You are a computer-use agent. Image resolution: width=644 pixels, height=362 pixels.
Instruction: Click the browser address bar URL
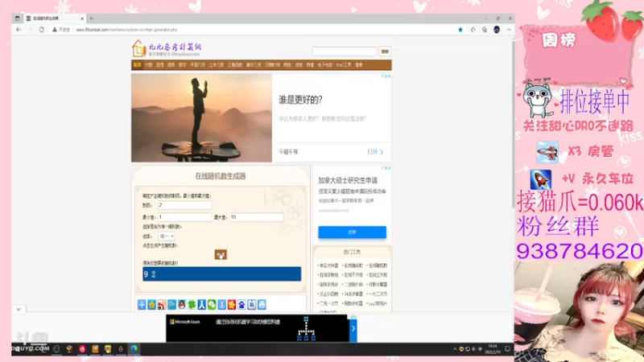[x=126, y=30]
